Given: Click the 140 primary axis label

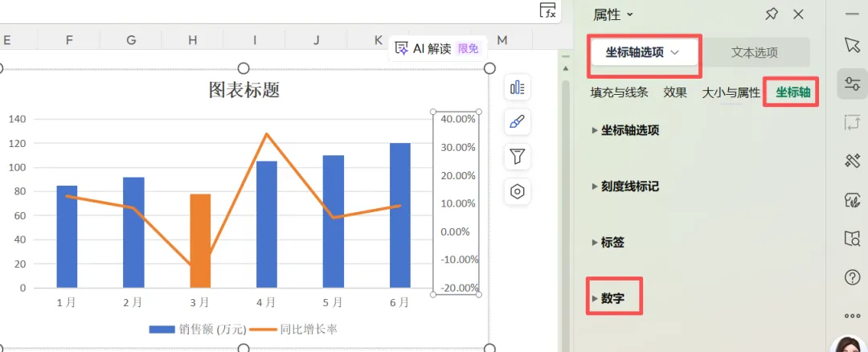Looking at the screenshot, I should click(18, 119).
